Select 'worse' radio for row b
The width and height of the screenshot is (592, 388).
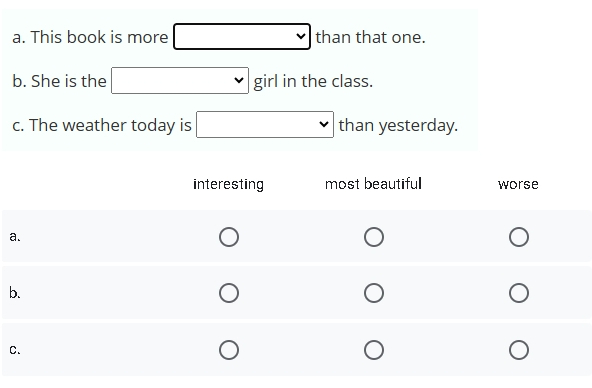(519, 293)
